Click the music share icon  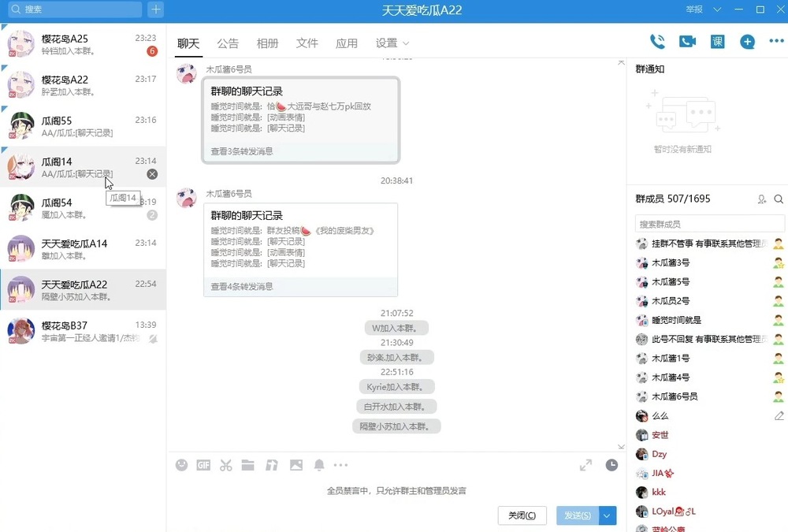point(272,465)
